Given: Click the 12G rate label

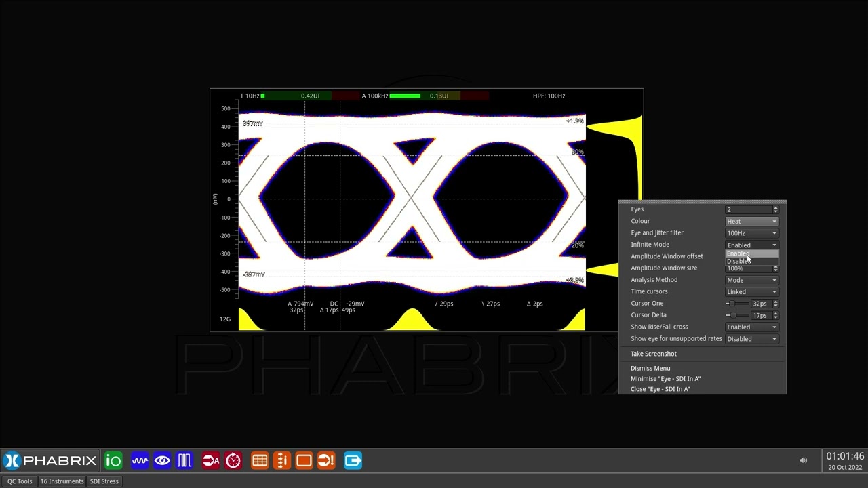Looking at the screenshot, I should [x=224, y=319].
